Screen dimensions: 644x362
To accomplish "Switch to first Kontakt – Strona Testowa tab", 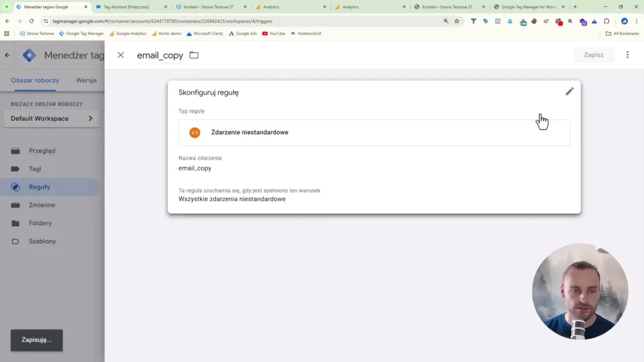I will pos(211,6).
